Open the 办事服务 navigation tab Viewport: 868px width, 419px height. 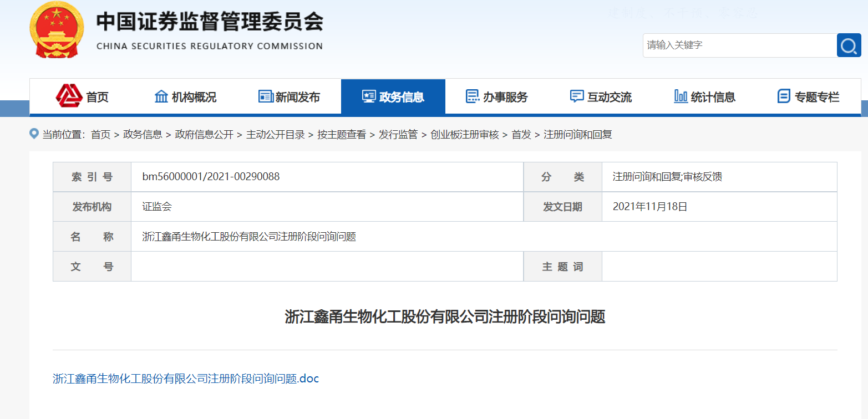[x=497, y=97]
